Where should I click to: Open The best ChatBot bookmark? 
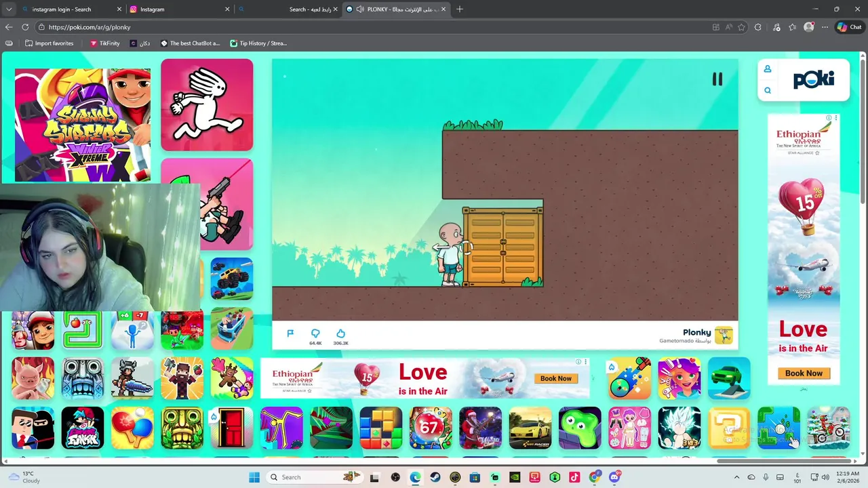point(191,43)
